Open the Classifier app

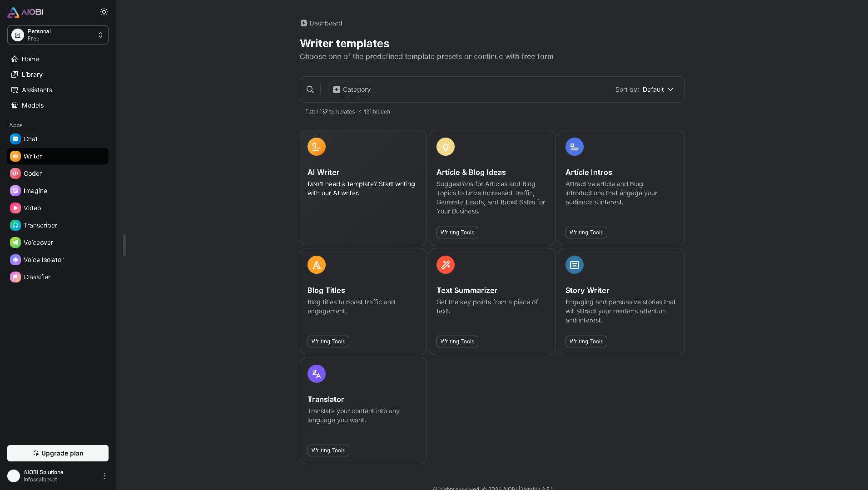coord(36,277)
